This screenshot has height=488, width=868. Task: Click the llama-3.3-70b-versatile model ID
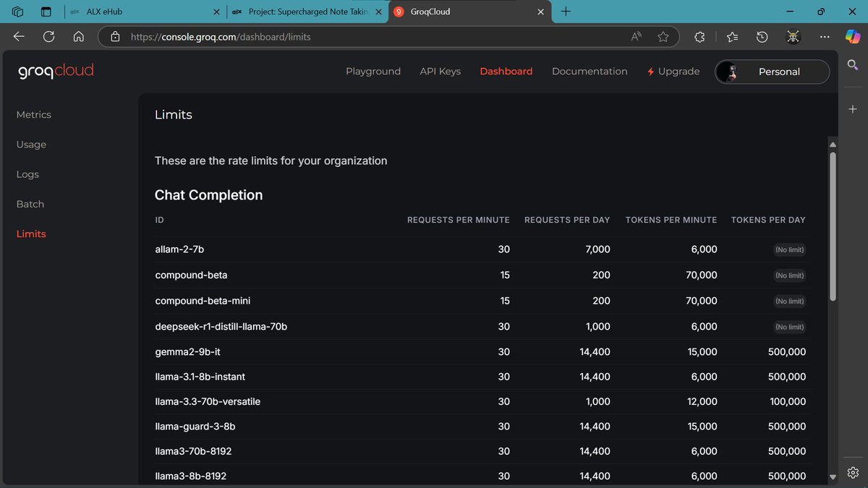coord(208,401)
